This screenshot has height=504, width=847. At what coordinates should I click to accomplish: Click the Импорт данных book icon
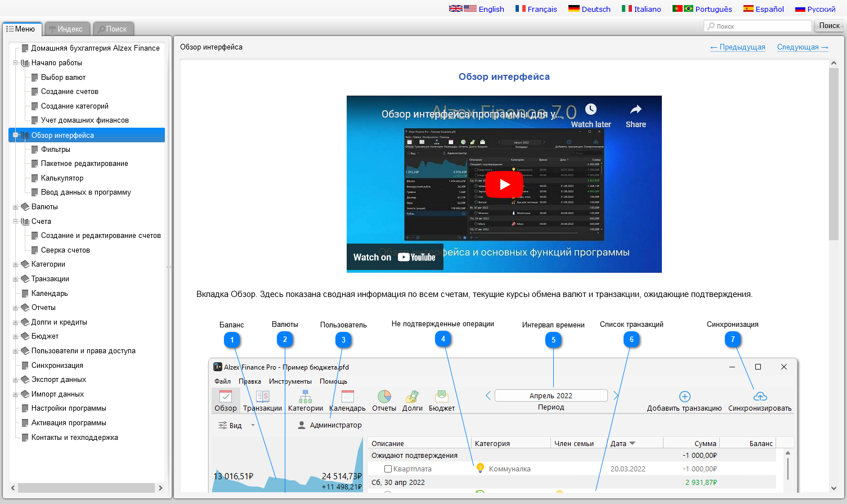[x=25, y=394]
